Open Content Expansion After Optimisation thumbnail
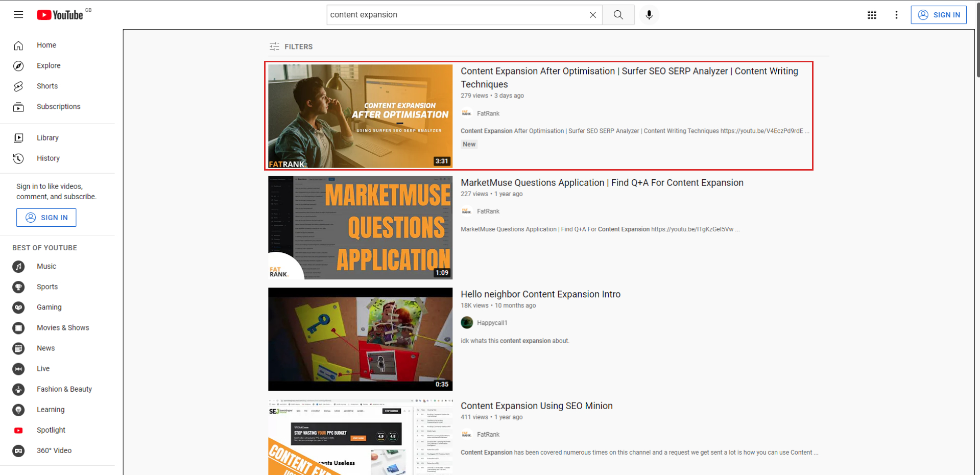This screenshot has width=980, height=475. (360, 116)
